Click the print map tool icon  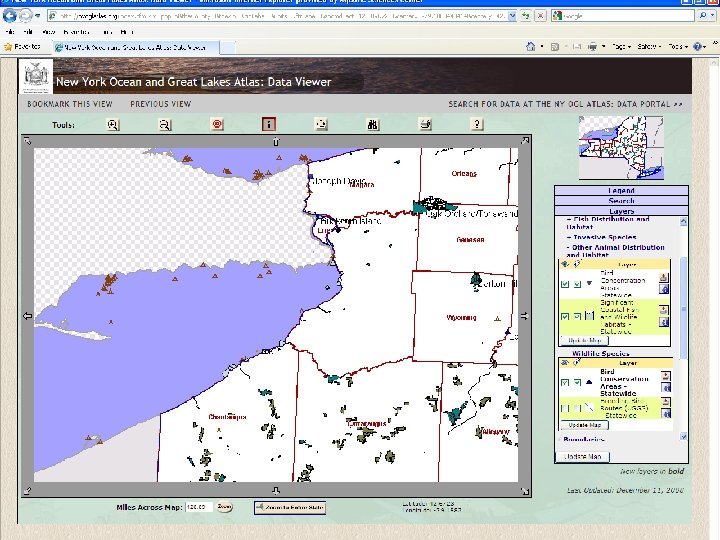(x=426, y=124)
